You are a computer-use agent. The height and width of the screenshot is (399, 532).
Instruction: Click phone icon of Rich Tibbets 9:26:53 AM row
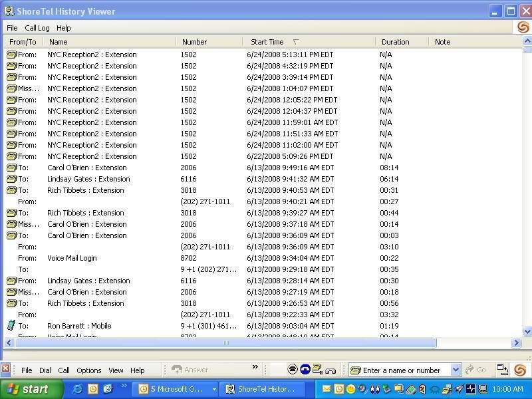[11, 303]
